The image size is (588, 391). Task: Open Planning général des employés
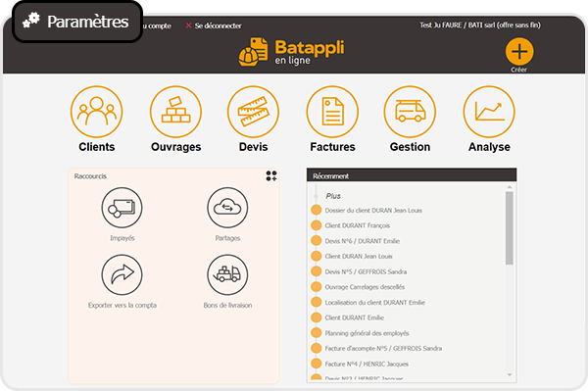coord(367,333)
